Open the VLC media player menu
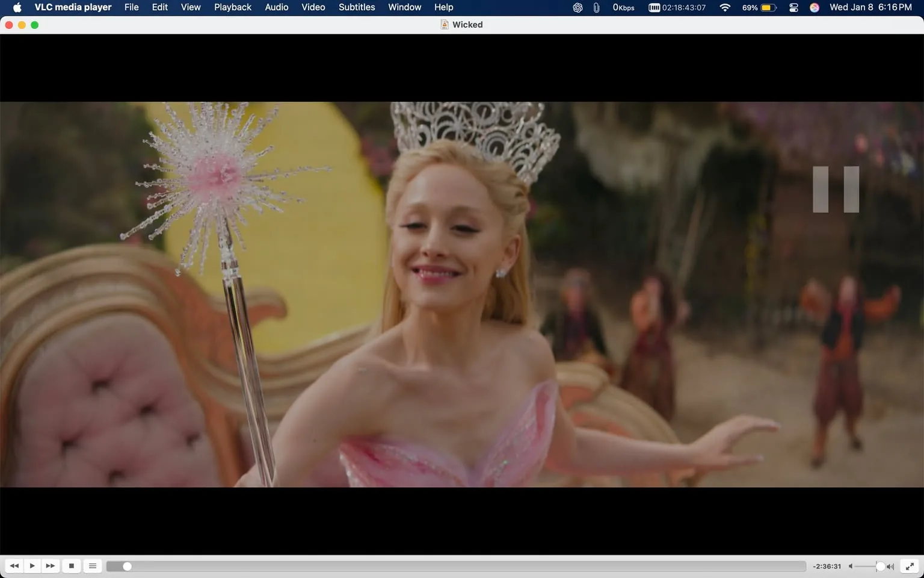Screen dimensions: 924x578 click(x=72, y=7)
